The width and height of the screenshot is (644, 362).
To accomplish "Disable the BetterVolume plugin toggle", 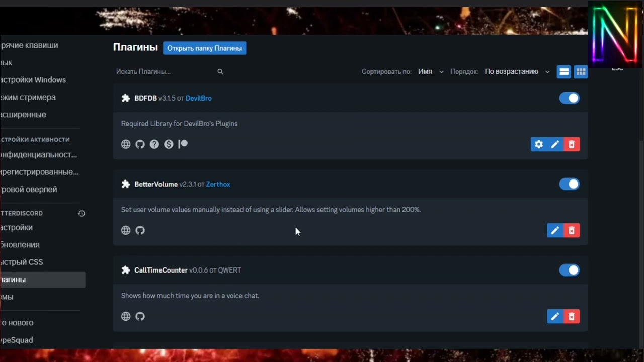I will point(570,184).
